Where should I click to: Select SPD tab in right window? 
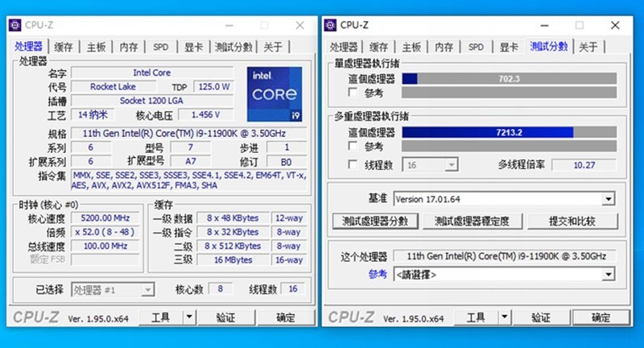pyautogui.click(x=476, y=47)
